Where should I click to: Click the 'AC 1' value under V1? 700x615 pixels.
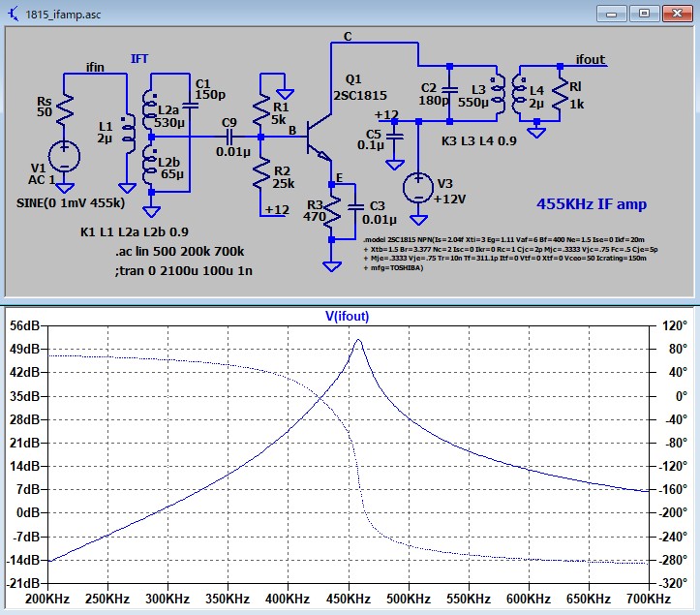click(42, 180)
